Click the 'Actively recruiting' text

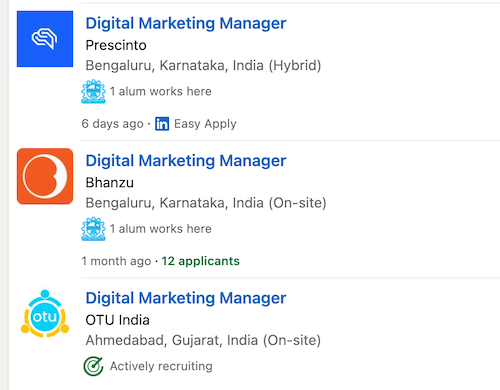click(x=161, y=366)
